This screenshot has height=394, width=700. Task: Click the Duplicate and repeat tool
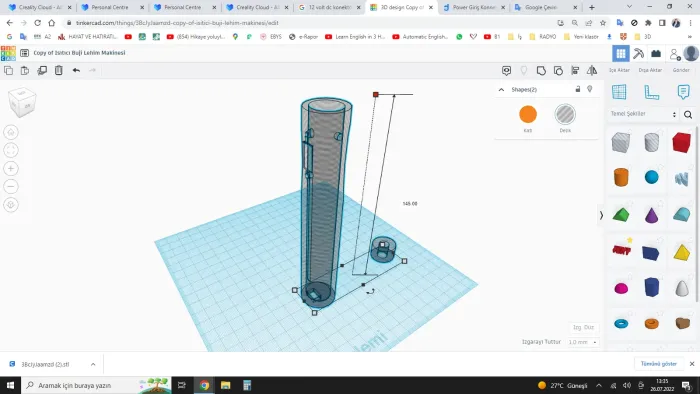(42, 70)
